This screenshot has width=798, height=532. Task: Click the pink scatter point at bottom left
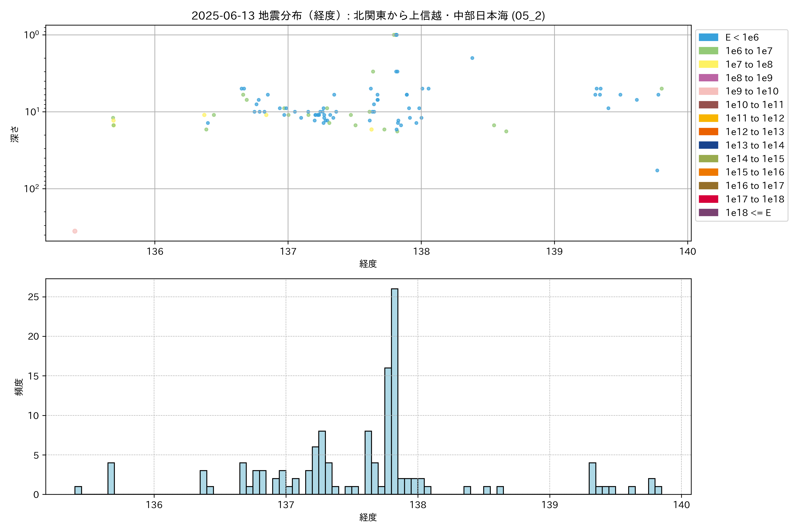pyautogui.click(x=75, y=231)
